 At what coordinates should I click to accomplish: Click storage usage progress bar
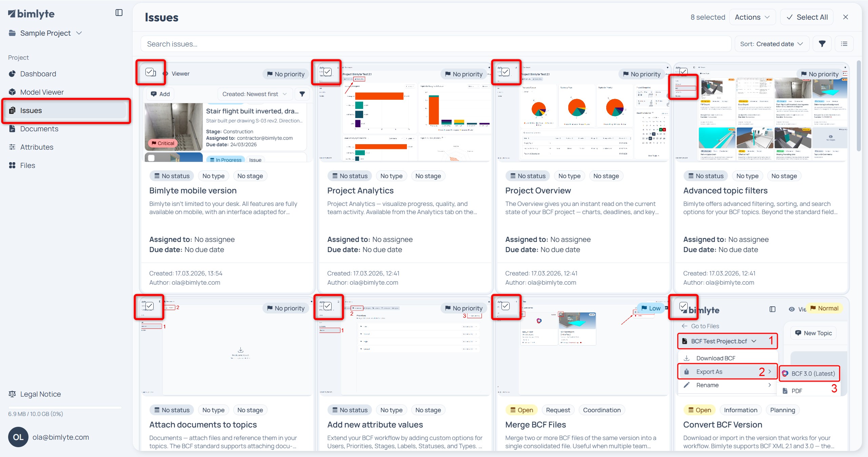coord(65,407)
